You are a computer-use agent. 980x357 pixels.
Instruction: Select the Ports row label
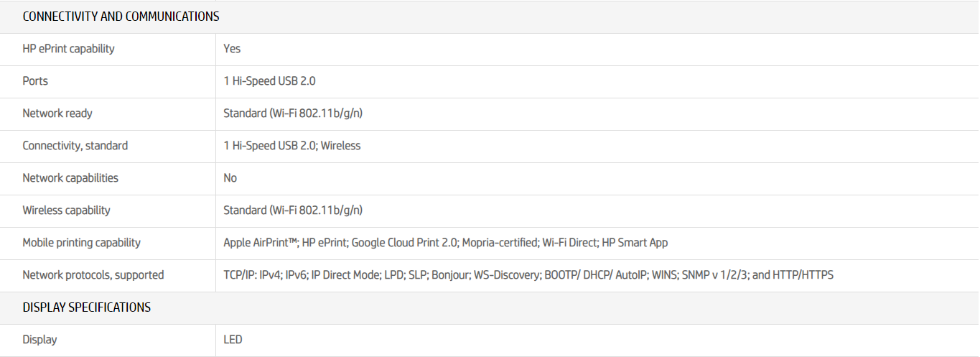tap(35, 81)
